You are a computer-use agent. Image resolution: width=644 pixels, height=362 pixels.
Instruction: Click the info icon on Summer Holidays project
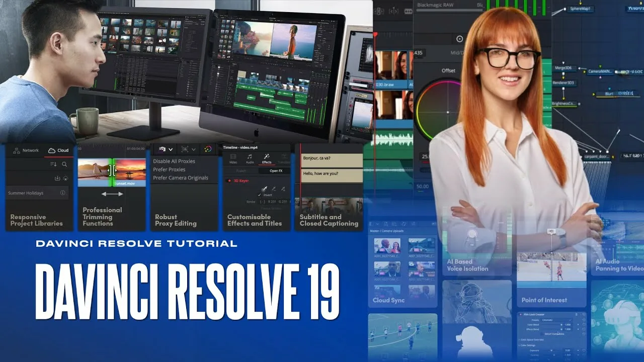point(63,193)
